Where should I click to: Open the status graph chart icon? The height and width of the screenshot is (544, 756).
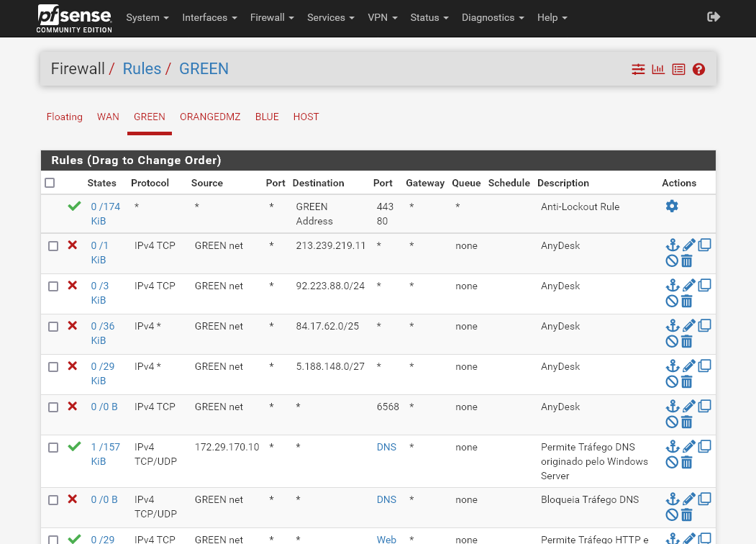(x=658, y=70)
